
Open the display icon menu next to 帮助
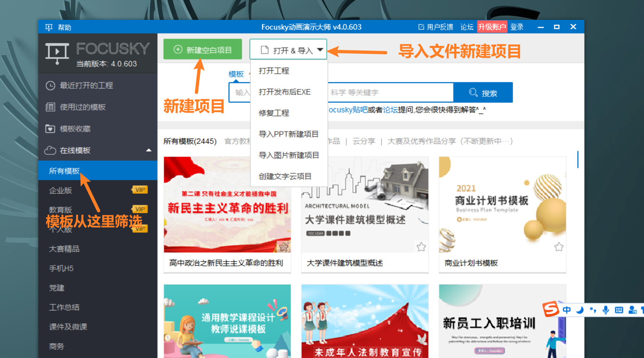49,27
